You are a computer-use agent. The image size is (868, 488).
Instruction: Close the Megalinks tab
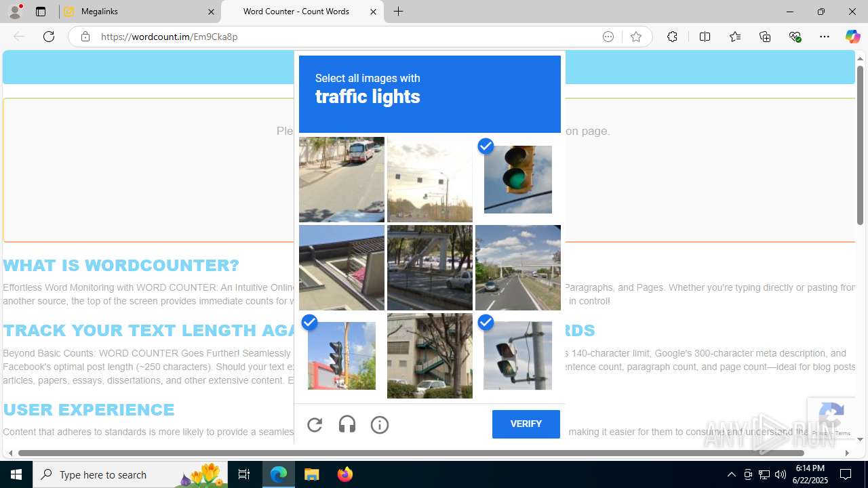coord(211,12)
